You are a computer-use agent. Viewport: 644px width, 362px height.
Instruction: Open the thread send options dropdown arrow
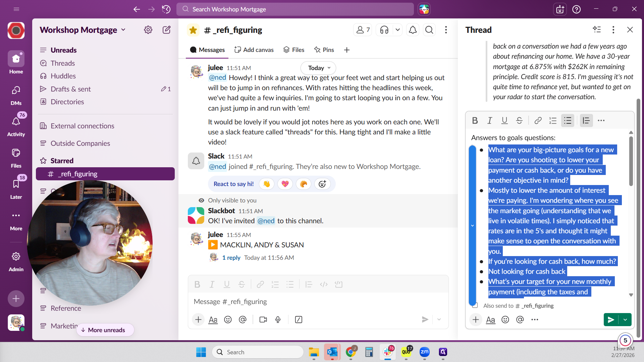coord(625,319)
